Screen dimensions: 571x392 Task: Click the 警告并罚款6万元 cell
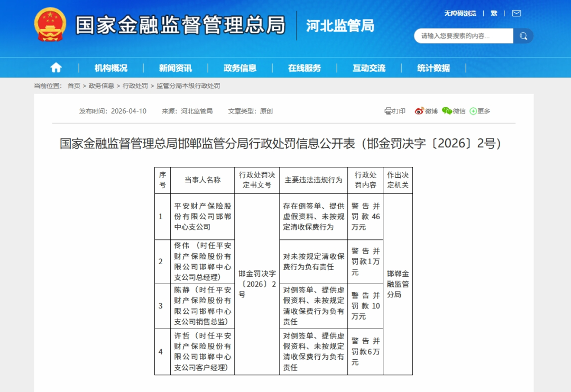pos(365,352)
